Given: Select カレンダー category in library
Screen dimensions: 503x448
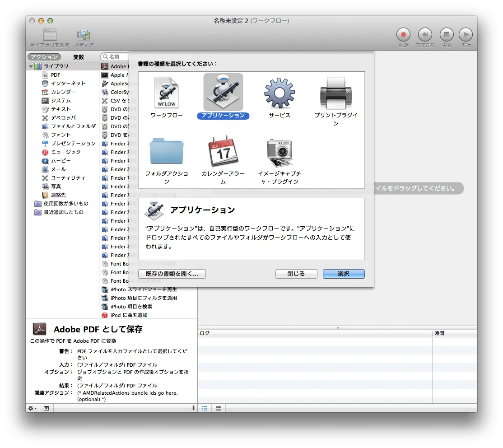Looking at the screenshot, I should pos(63,92).
